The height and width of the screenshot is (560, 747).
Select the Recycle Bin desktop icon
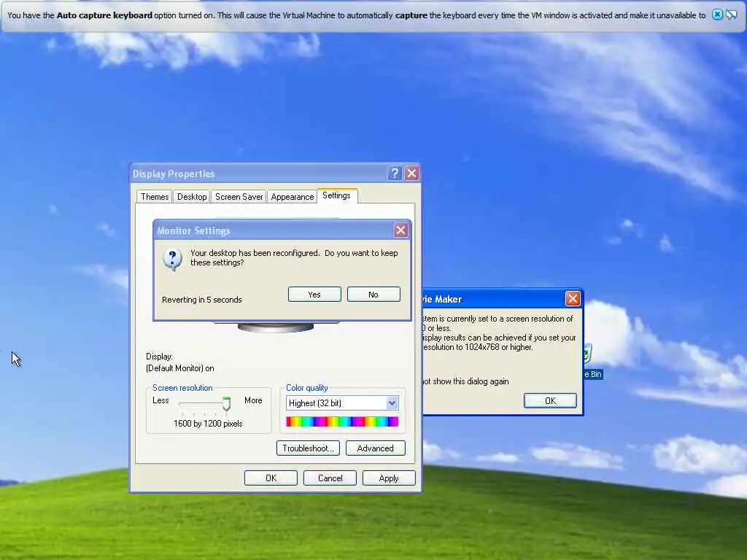593,362
